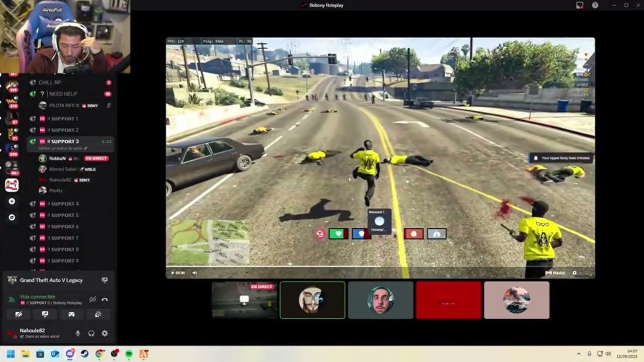This screenshot has height=362, width=644.
Task: Share your screen from voice panel
Action: (45, 314)
